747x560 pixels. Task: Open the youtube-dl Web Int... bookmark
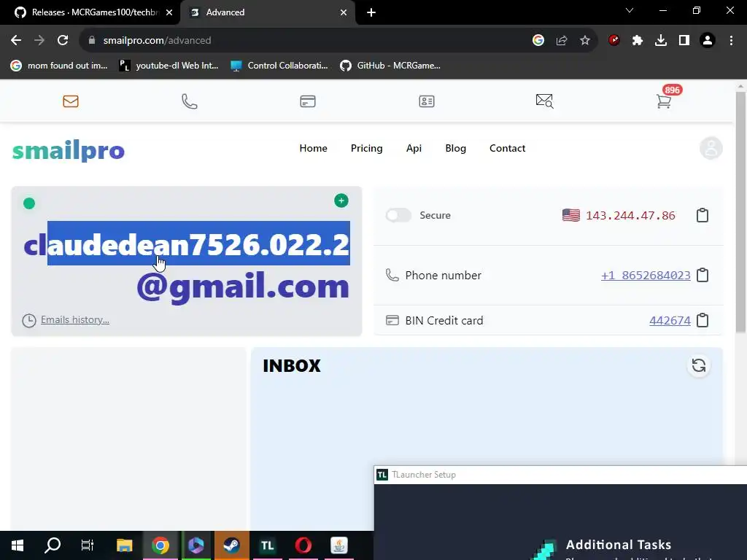tap(169, 66)
